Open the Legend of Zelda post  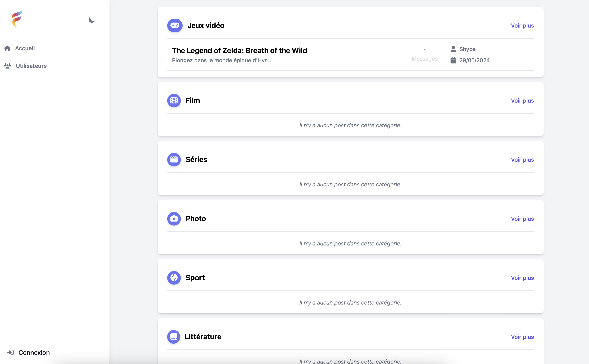click(x=239, y=50)
